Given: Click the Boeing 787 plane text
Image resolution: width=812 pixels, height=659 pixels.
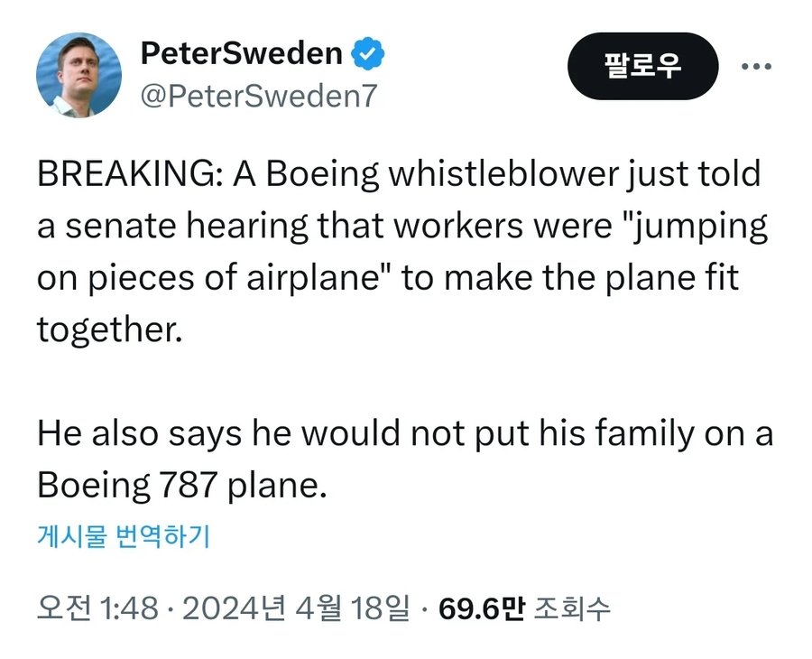Looking at the screenshot, I should click(x=180, y=487).
